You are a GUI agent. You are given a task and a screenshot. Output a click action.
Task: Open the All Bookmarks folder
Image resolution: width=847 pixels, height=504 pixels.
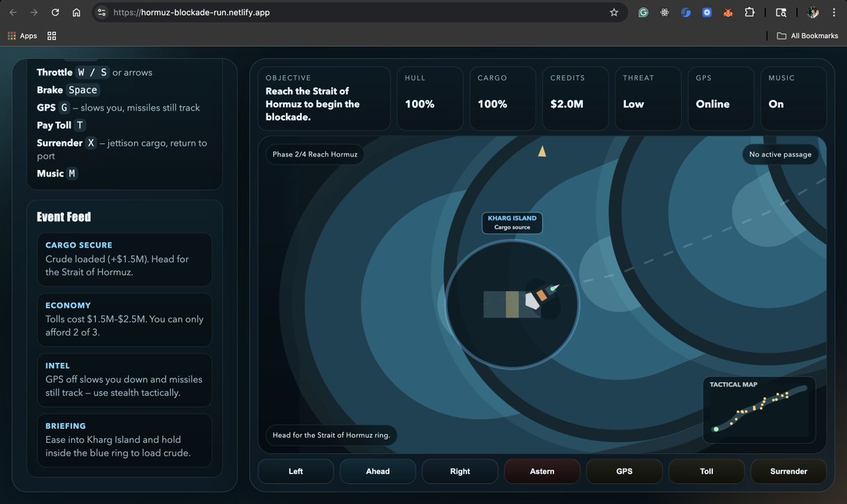pos(807,36)
